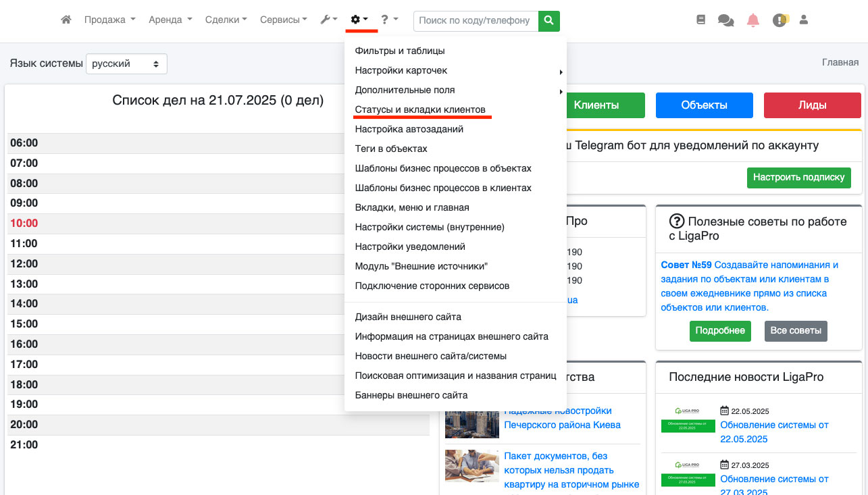Image resolution: width=868 pixels, height=495 pixels.
Task: Open the Язык системы language selector
Action: [x=126, y=64]
